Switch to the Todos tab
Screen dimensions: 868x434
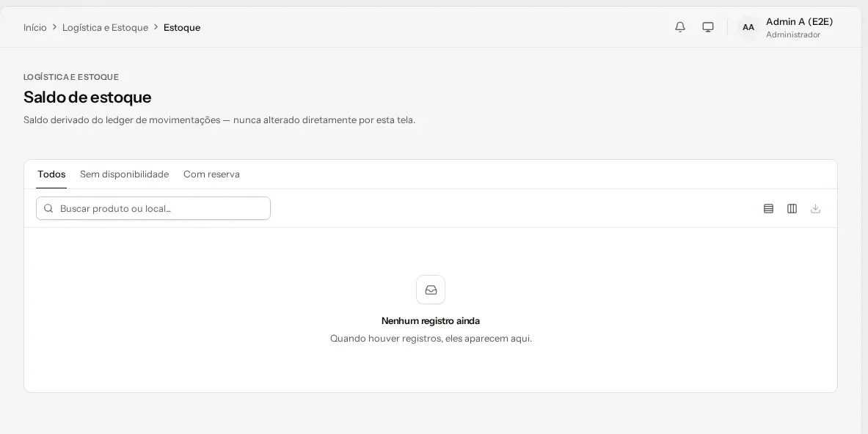coord(51,174)
